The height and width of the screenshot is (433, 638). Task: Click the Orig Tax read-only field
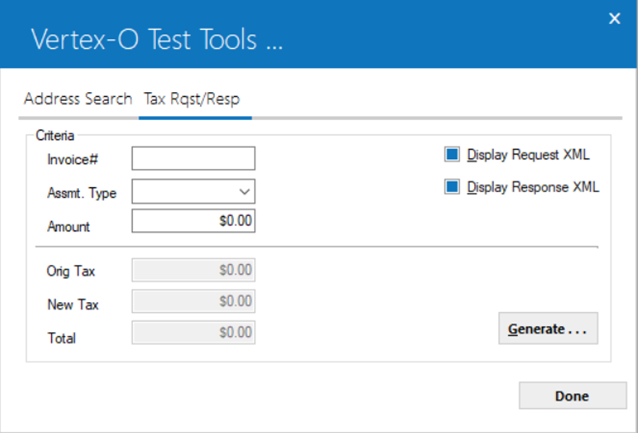[193, 270]
